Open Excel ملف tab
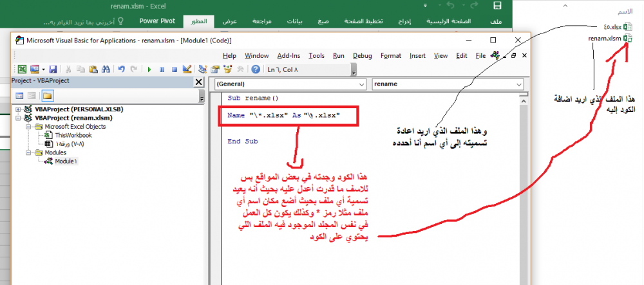Screen dimensions: 644x285 tap(496, 21)
